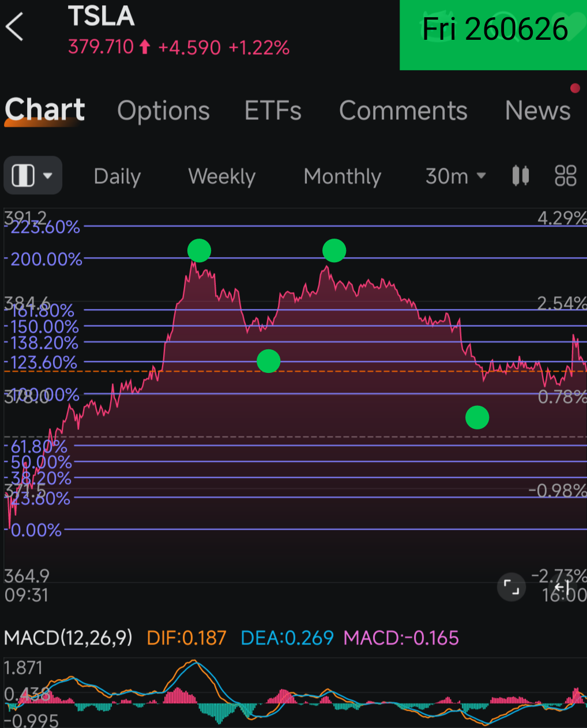Select the Weekly timeframe
This screenshot has height=728, width=587.
click(221, 176)
